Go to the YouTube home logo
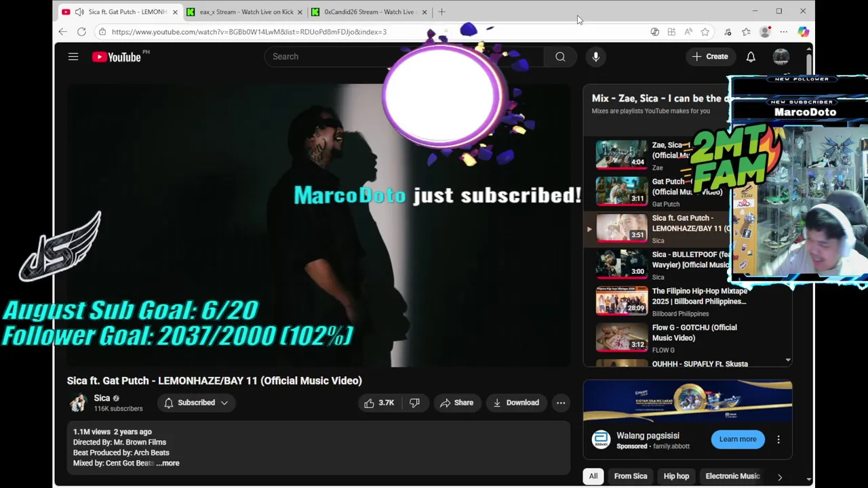868x488 pixels. 117,57
